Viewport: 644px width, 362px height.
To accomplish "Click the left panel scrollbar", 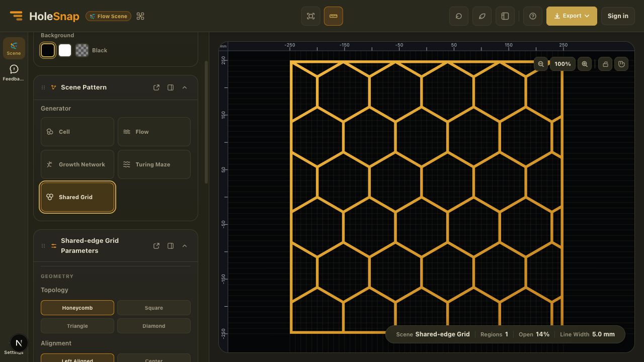I will 206,122.
